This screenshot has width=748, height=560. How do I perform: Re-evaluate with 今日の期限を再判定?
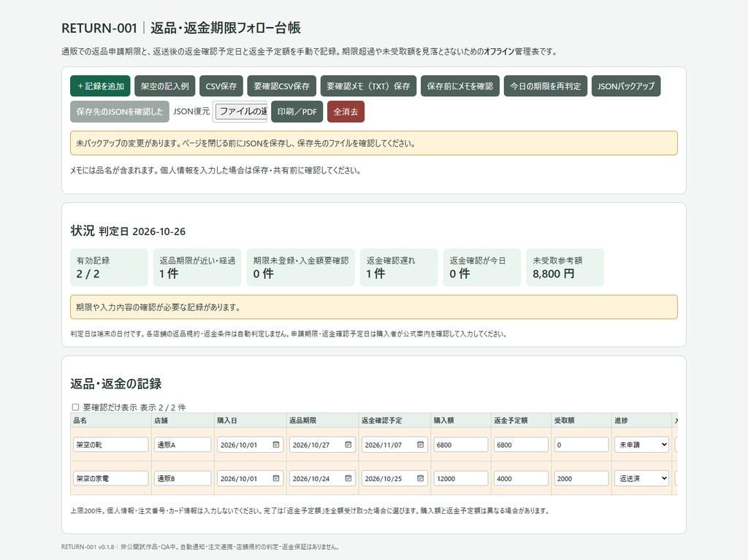pos(545,86)
